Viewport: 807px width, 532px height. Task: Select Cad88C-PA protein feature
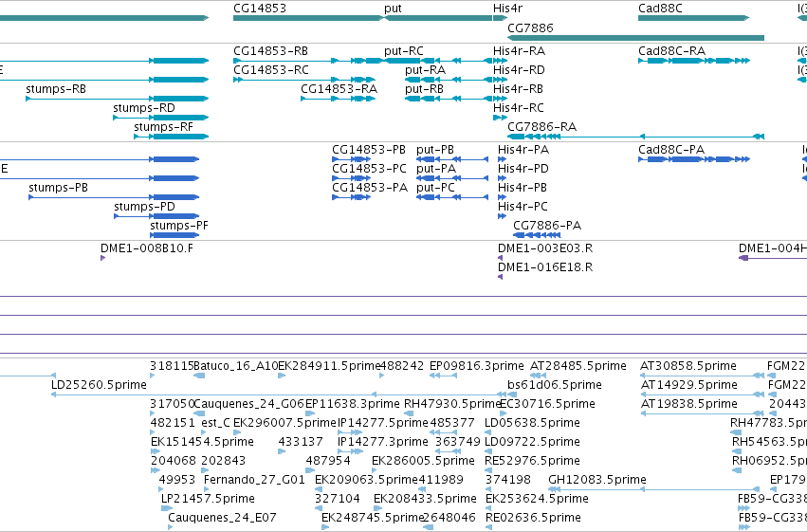coord(694,159)
